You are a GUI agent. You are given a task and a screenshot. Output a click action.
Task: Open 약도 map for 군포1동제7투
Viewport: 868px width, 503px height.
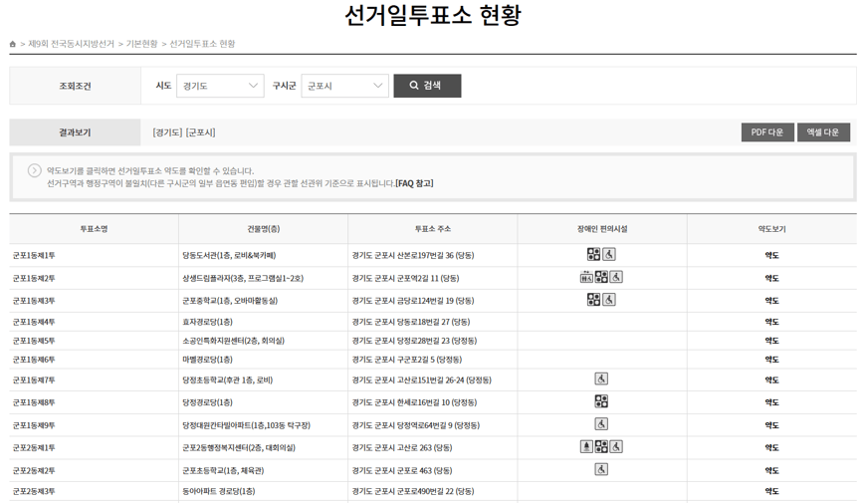pos(771,380)
